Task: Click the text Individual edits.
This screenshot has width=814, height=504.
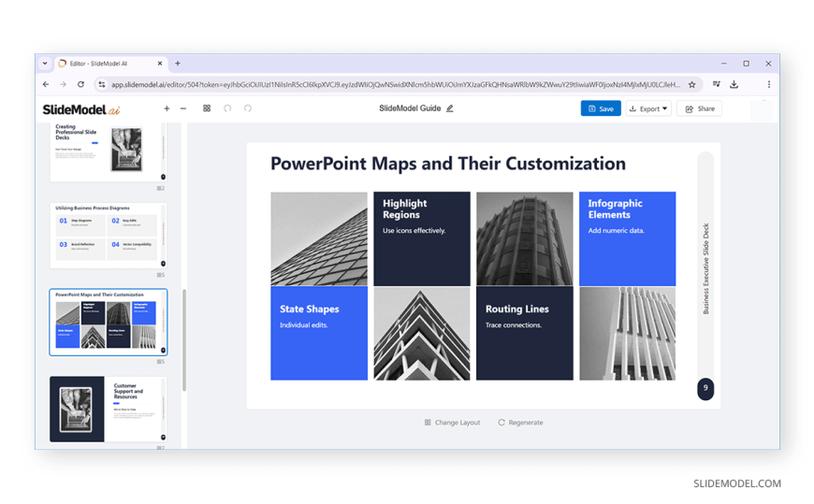Action: 304,324
